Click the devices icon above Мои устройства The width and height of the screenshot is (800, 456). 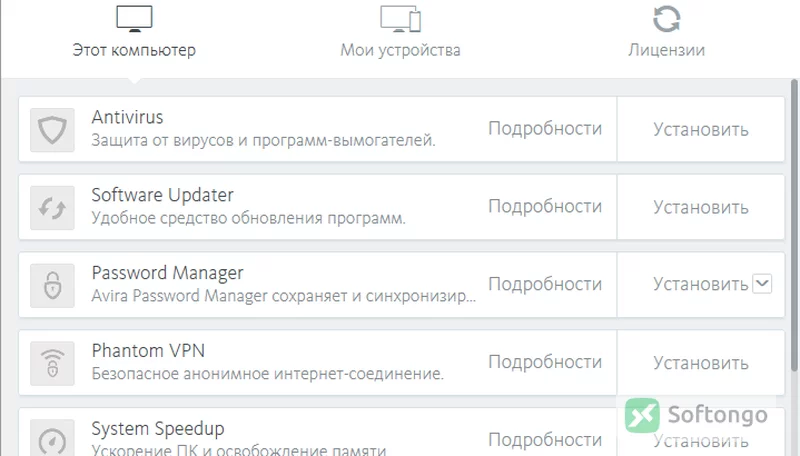point(401,19)
